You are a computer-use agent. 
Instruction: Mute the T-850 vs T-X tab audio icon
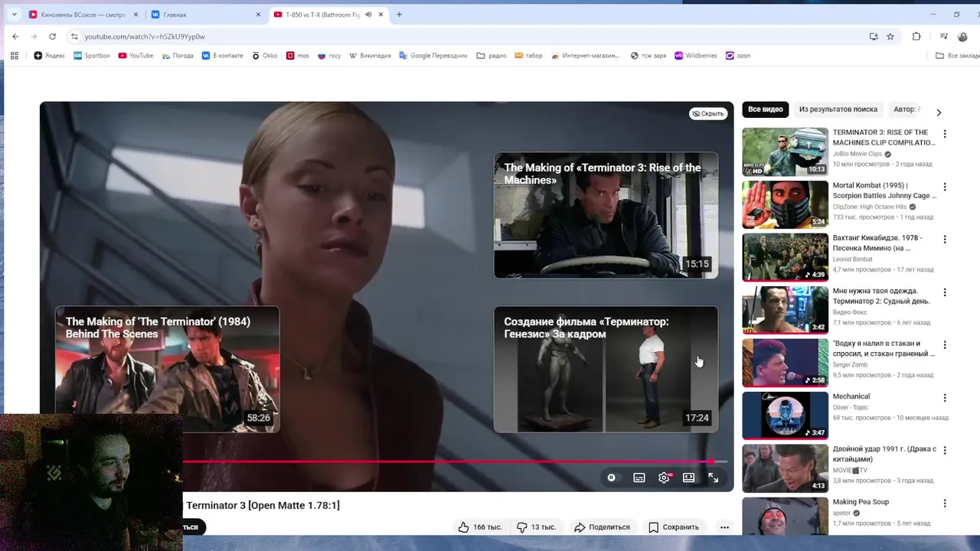tap(368, 15)
